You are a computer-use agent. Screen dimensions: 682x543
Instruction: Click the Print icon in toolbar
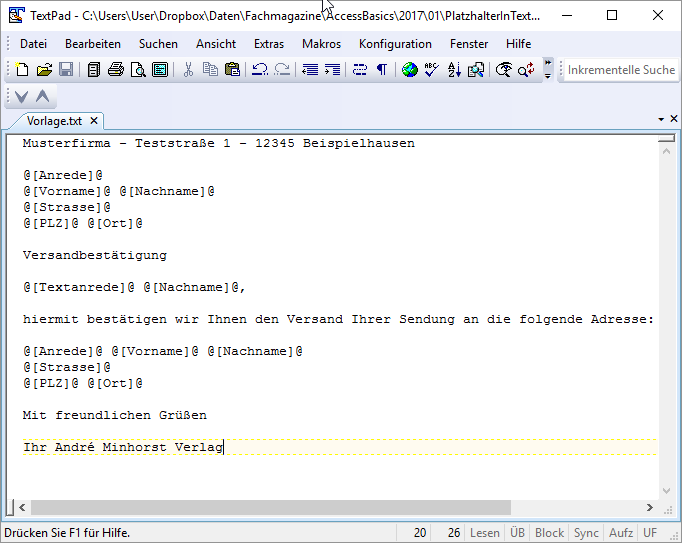pyautogui.click(x=116, y=70)
